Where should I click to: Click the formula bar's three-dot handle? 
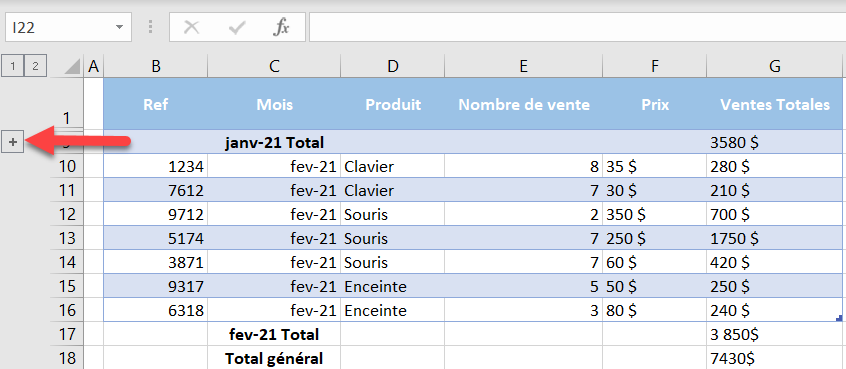(151, 28)
